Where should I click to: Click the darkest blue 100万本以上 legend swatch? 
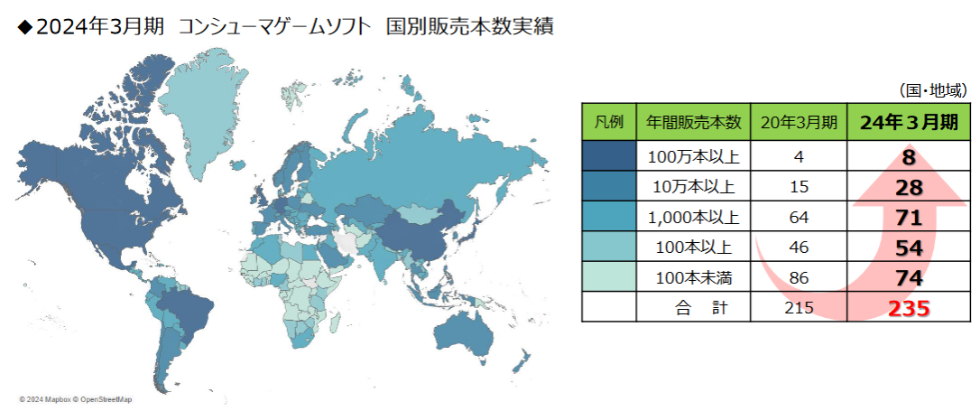pyautogui.click(x=608, y=157)
